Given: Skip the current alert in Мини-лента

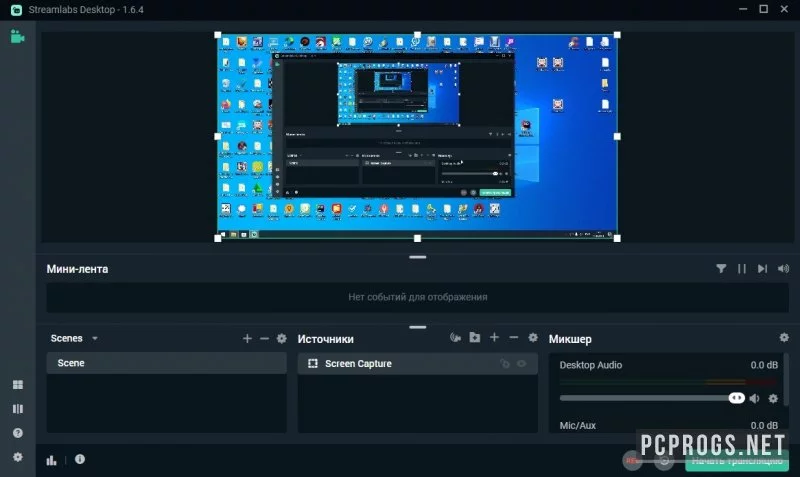Looking at the screenshot, I should pyautogui.click(x=762, y=268).
